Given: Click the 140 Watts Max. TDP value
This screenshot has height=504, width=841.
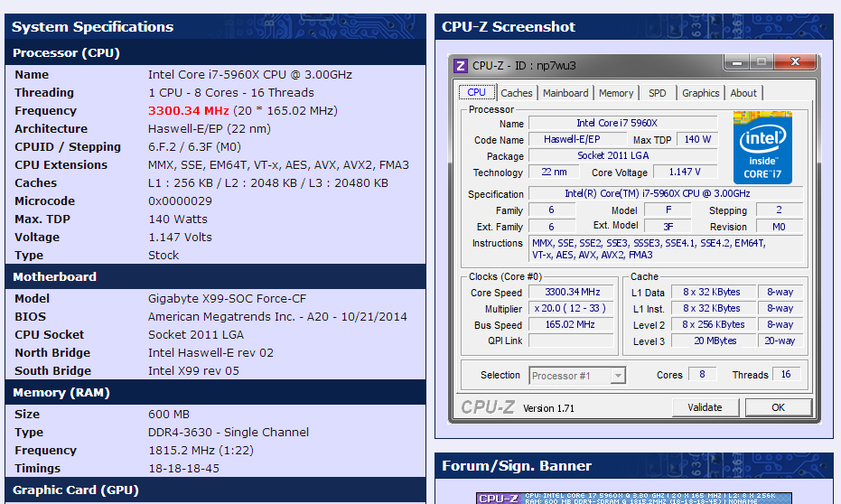Looking at the screenshot, I should [x=178, y=219].
